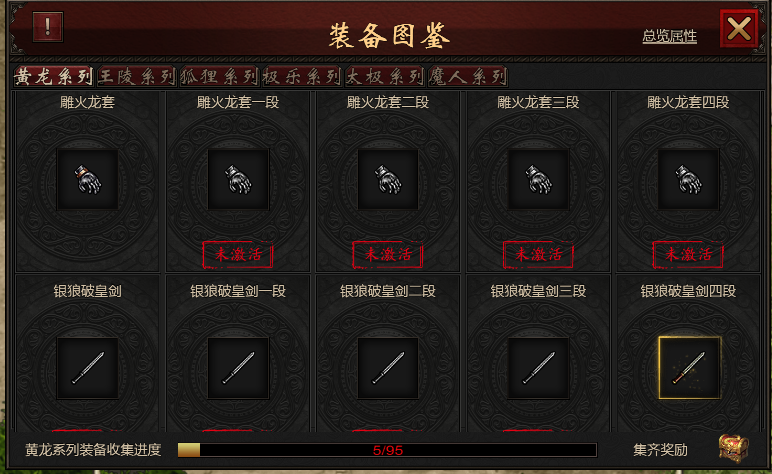
Task: Select the 雕火龙套 glove icon
Action: click(88, 180)
